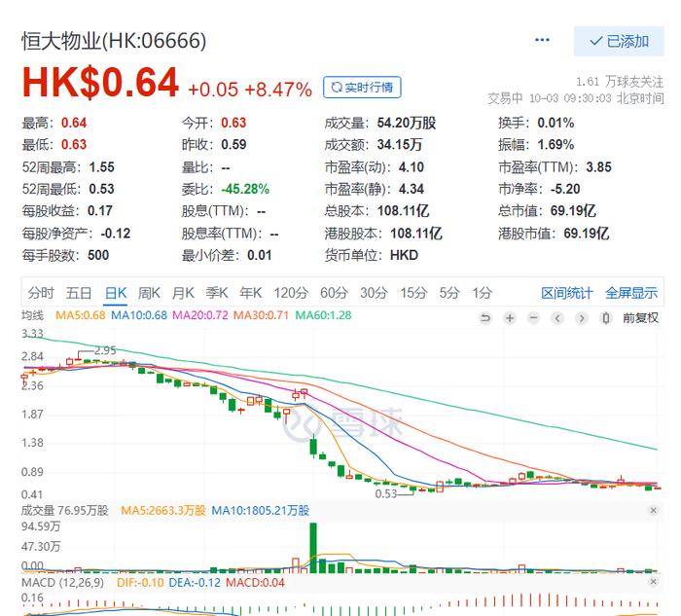
Task: Toggle the candlestick chart style icon
Action: click(x=605, y=318)
